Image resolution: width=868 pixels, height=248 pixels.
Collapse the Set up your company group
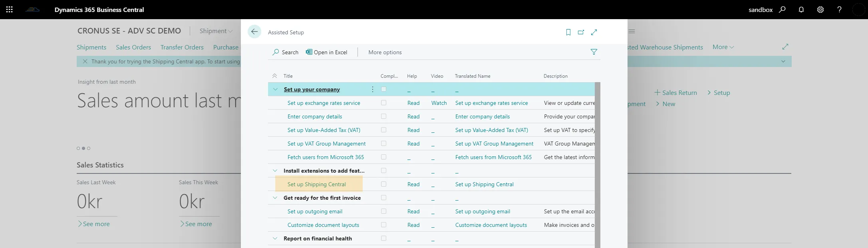click(275, 89)
